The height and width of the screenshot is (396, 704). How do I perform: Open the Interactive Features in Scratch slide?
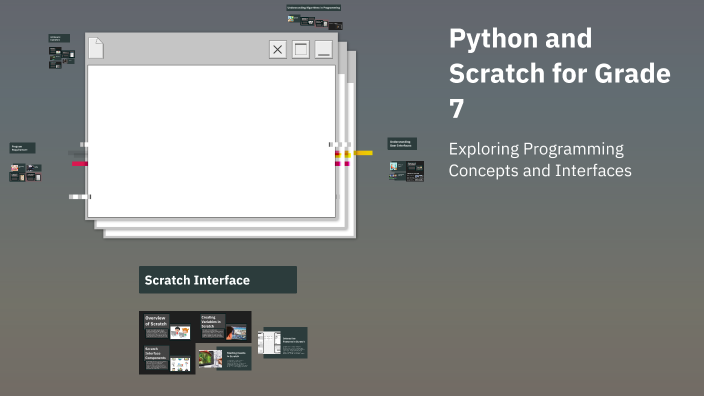click(282, 343)
